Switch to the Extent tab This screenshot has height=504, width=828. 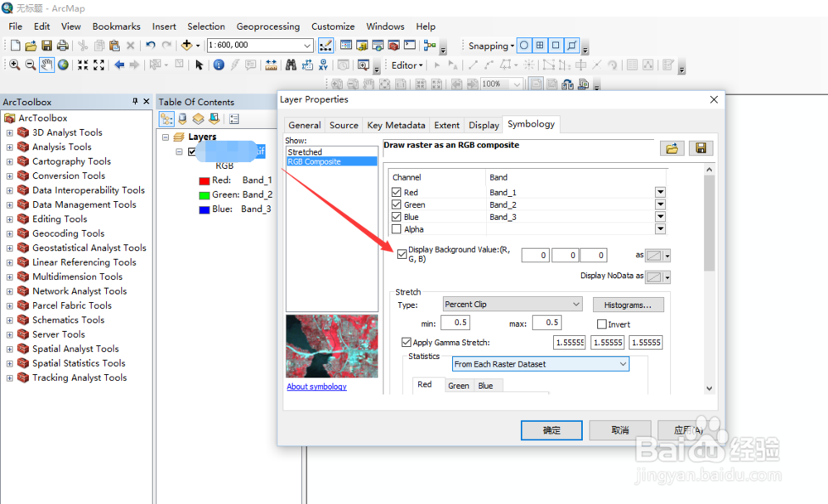click(x=447, y=125)
